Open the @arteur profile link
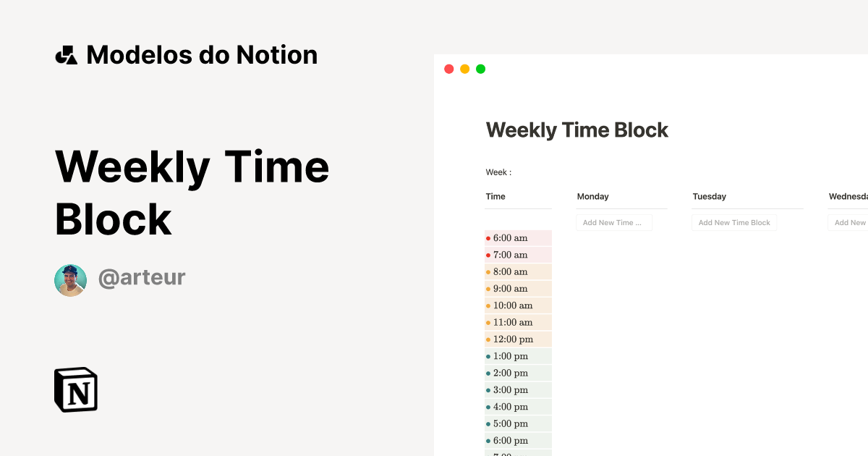 tap(142, 277)
